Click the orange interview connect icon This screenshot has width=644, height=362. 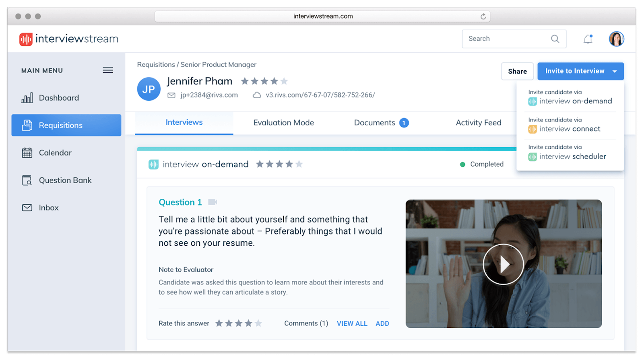point(533,129)
